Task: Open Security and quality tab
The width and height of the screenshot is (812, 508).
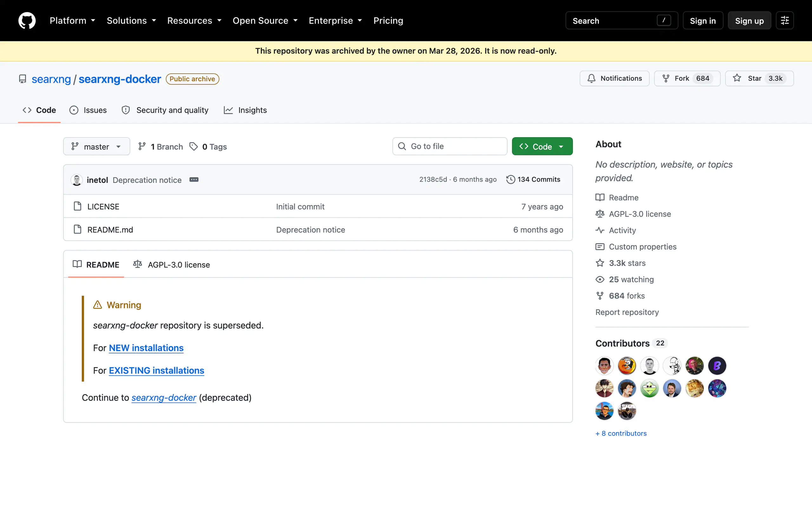Action: coord(165,110)
